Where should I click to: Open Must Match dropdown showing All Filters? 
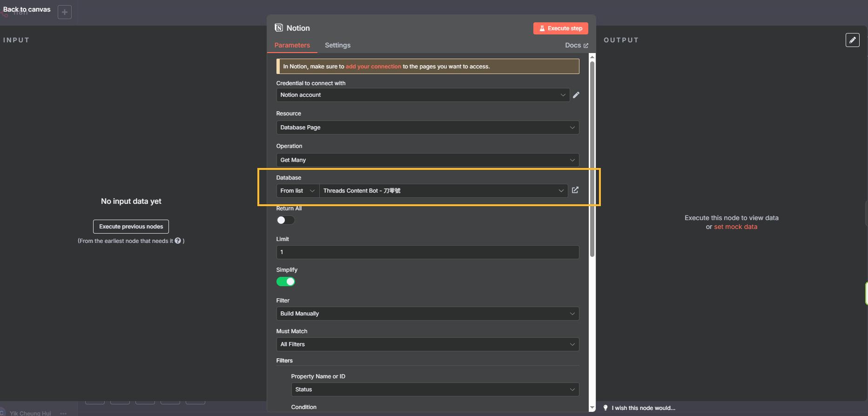pos(428,344)
